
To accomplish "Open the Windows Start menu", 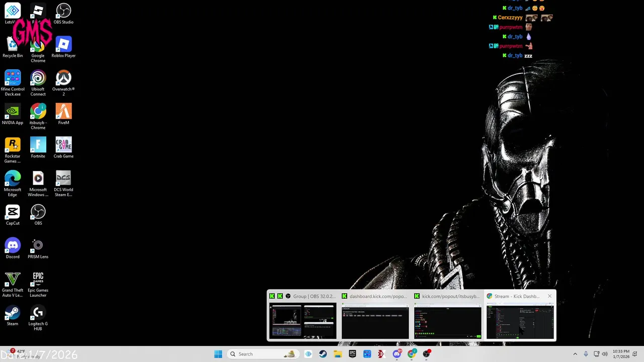I will [218, 354].
